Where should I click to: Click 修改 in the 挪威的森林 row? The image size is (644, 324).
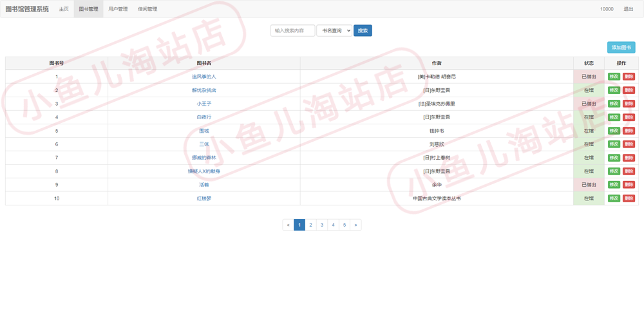614,158
